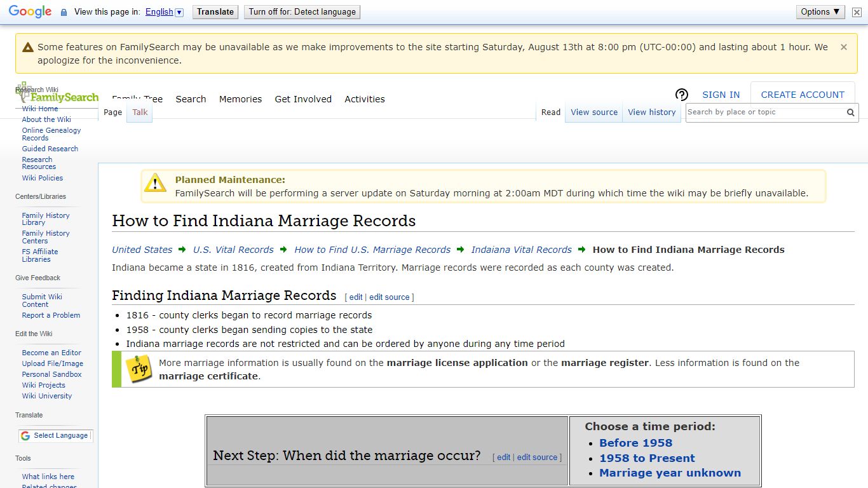Select the Page tab
The width and height of the screenshot is (868, 488).
pos(112,112)
